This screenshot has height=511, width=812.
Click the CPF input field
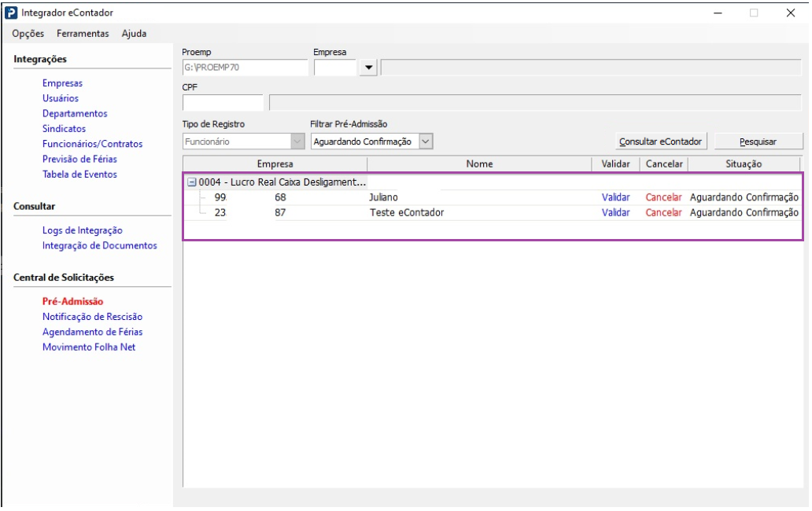[223, 102]
